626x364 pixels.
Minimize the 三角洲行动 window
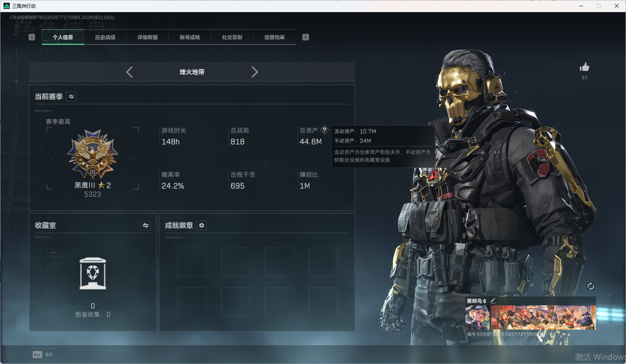click(x=581, y=6)
